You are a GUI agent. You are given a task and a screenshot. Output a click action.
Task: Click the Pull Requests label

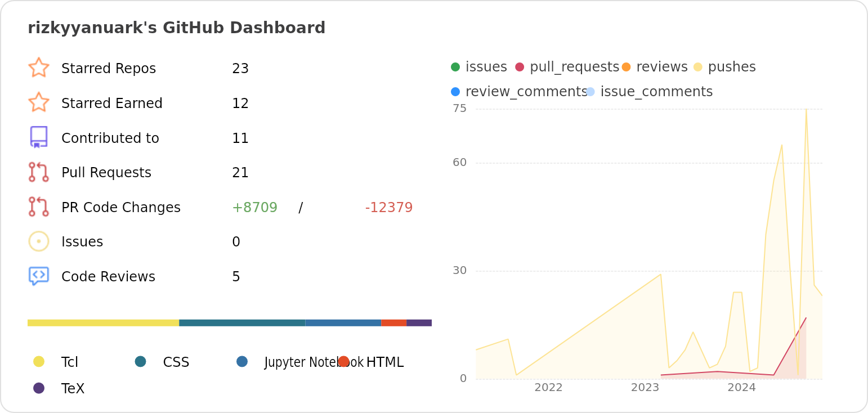click(106, 173)
